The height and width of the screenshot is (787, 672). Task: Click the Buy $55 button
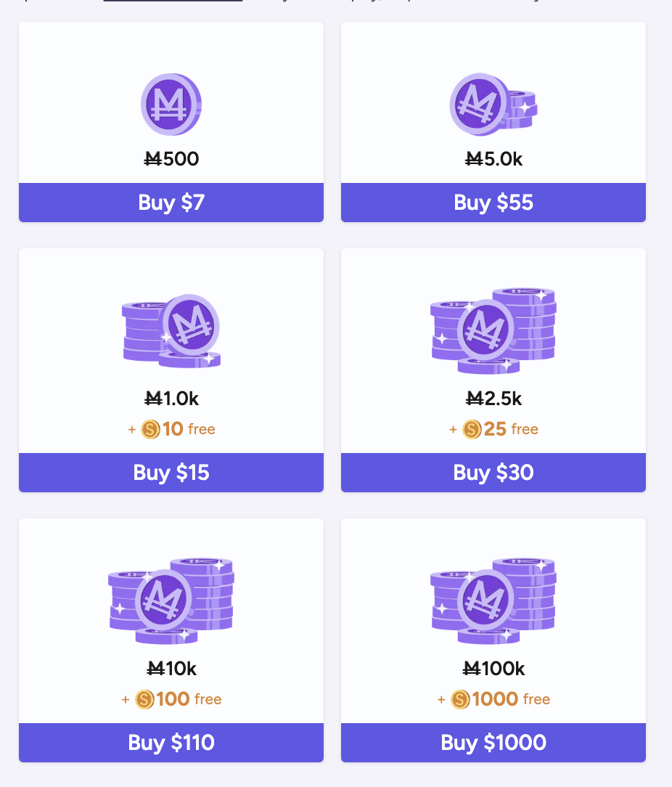click(x=493, y=203)
